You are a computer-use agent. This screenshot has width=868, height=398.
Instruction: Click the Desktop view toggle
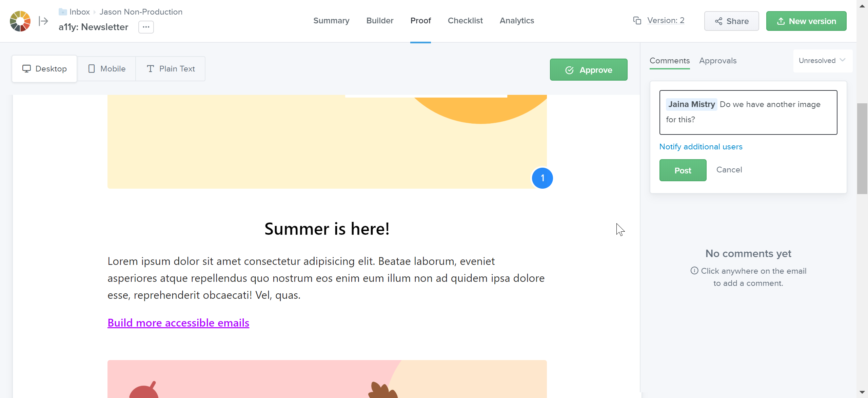(x=44, y=68)
